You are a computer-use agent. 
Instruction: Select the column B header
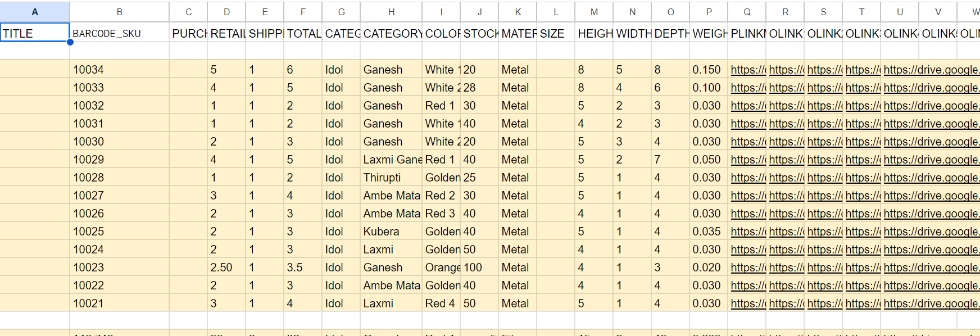pos(119,12)
